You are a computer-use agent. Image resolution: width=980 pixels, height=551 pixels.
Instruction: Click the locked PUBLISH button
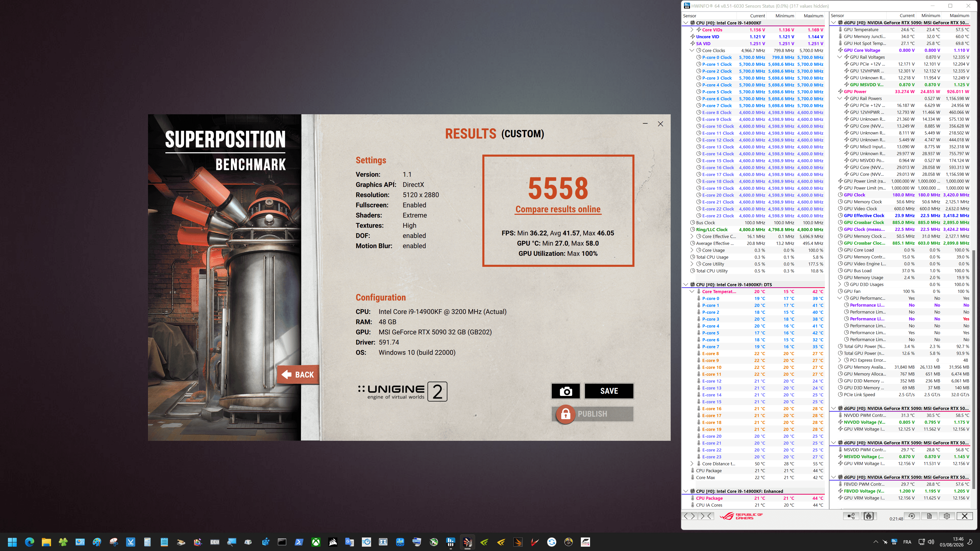(592, 414)
